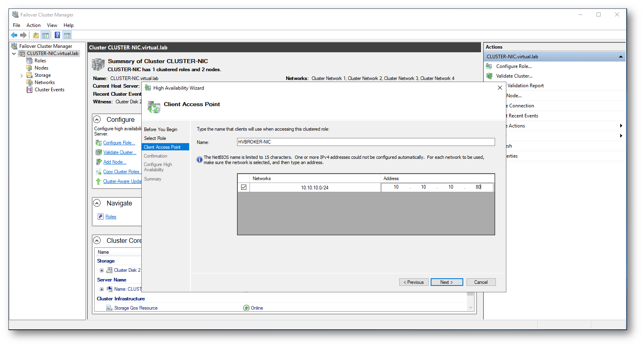Image resolution: width=644 pixels, height=347 pixels.
Task: Click the Forward arrow toolbar icon
Action: [x=23, y=35]
